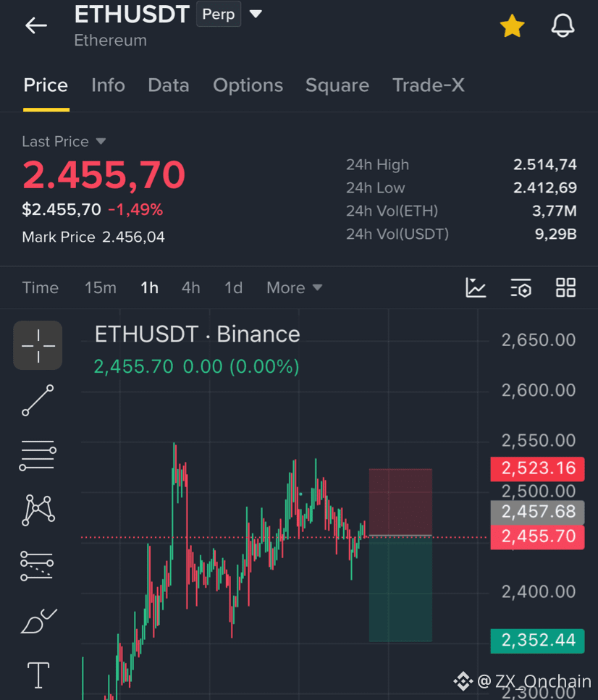
Task: Expand the More intervals dropdown
Action: pyautogui.click(x=295, y=288)
